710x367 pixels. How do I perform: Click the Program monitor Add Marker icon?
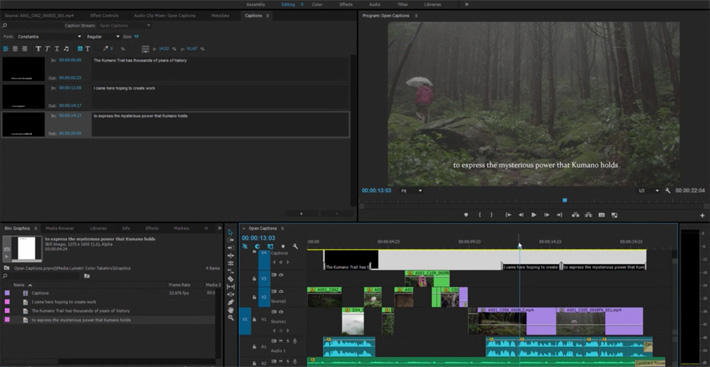click(466, 215)
